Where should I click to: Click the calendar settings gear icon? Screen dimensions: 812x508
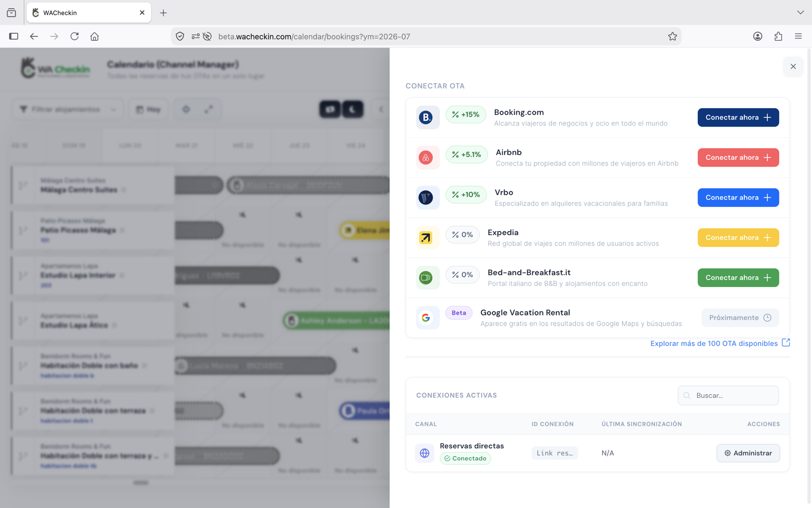point(186,109)
